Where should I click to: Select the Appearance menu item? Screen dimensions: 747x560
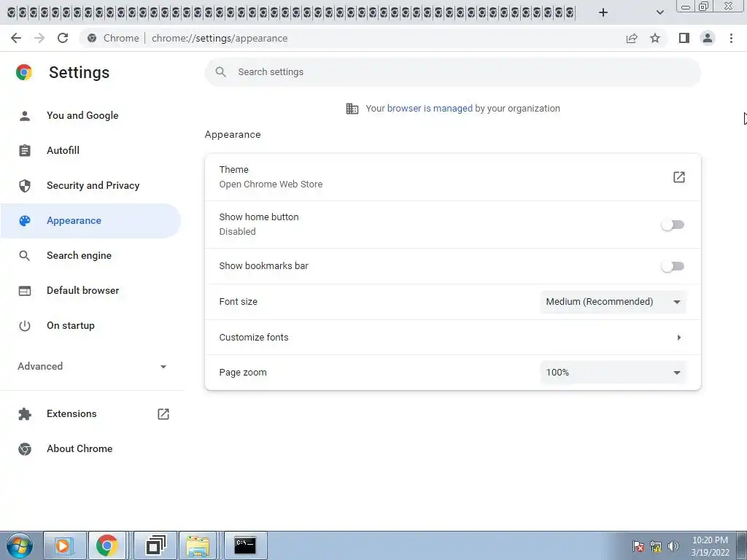tap(90, 221)
